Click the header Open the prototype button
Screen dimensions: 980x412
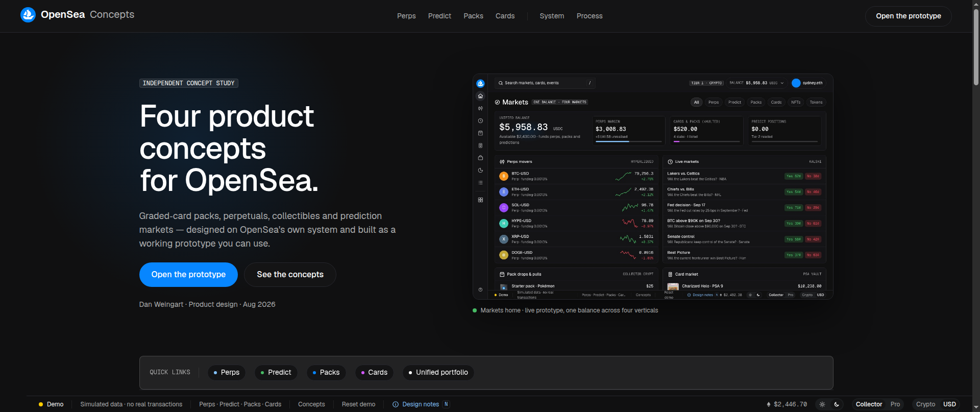click(x=909, y=16)
